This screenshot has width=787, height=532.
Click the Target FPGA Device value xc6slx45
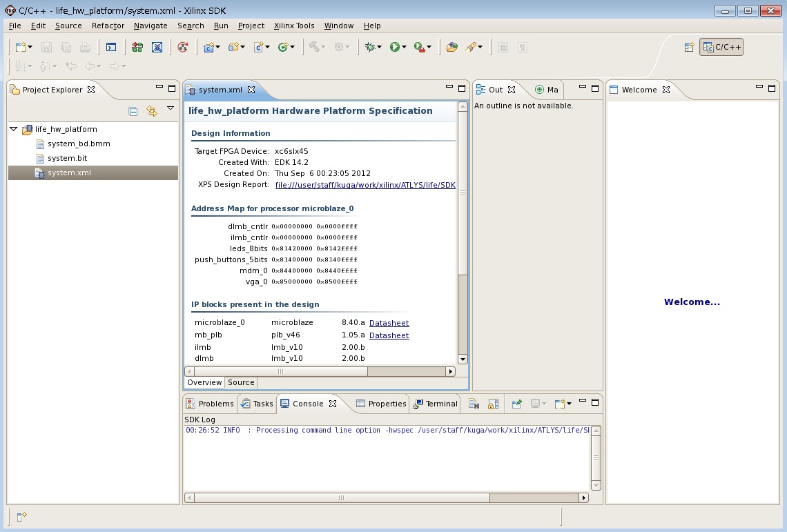(x=291, y=151)
